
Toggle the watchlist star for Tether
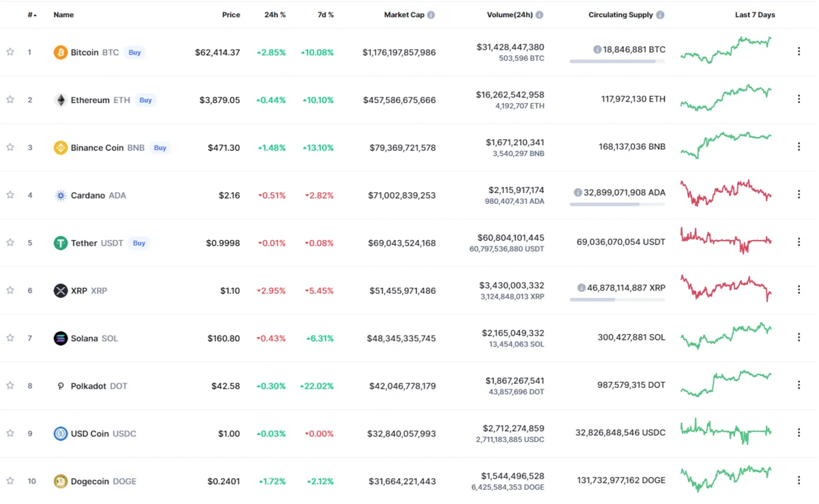[10, 243]
